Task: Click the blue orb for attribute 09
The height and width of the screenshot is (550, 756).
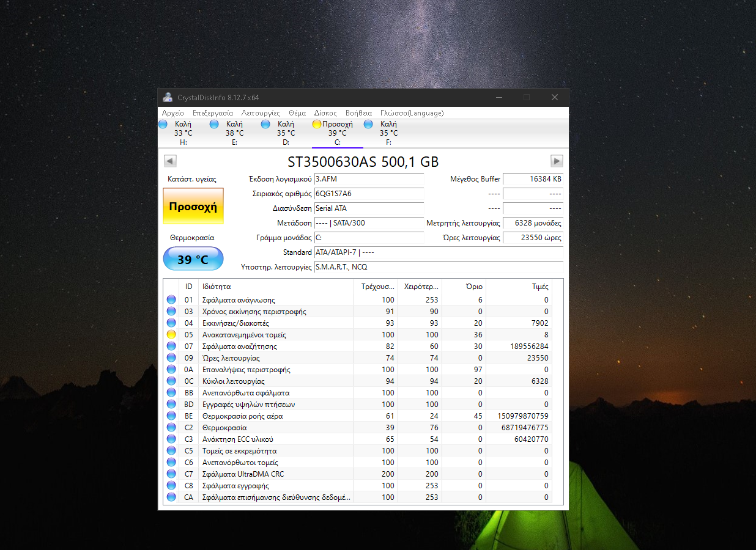Action: (171, 358)
